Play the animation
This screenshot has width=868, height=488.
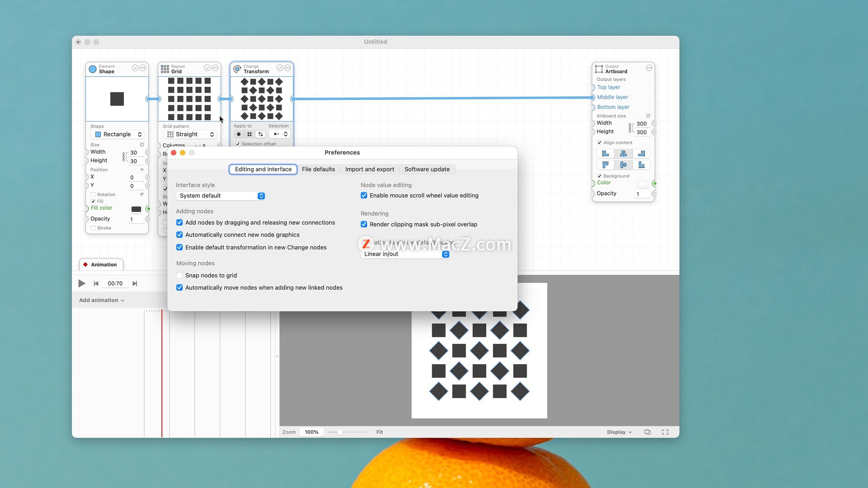click(x=81, y=283)
